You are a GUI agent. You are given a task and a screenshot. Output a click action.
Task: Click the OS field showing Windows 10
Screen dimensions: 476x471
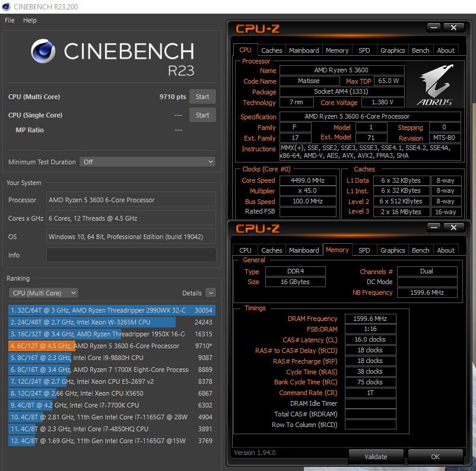click(131, 237)
